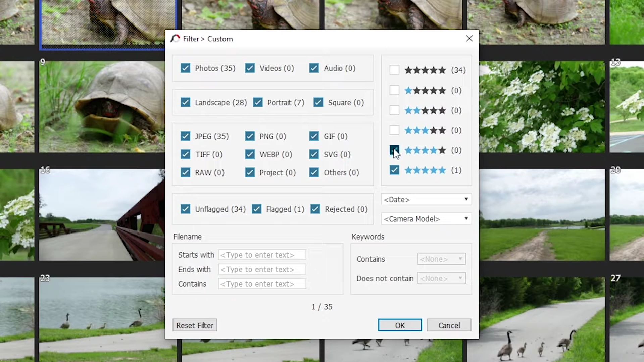Toggle the Project (0) checkbox
The height and width of the screenshot is (362, 644).
tap(250, 172)
